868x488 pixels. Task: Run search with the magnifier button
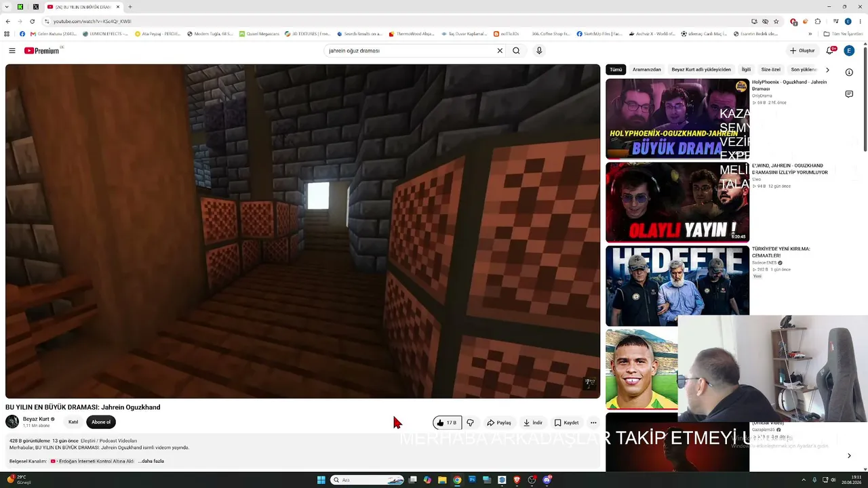coord(516,51)
